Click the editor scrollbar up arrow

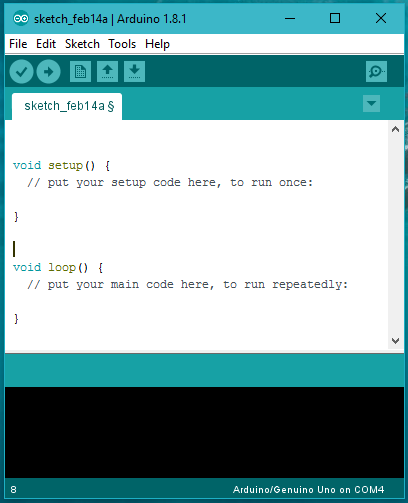pos(395,129)
